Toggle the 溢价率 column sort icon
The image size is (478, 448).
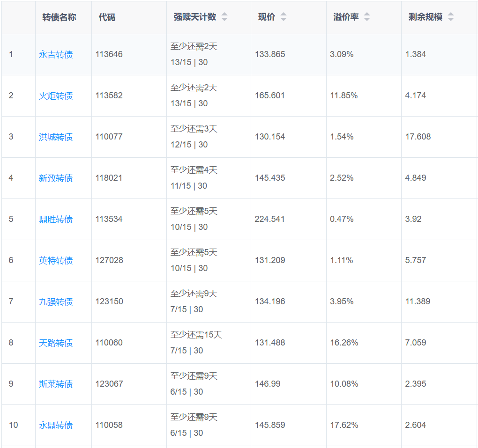coord(367,17)
